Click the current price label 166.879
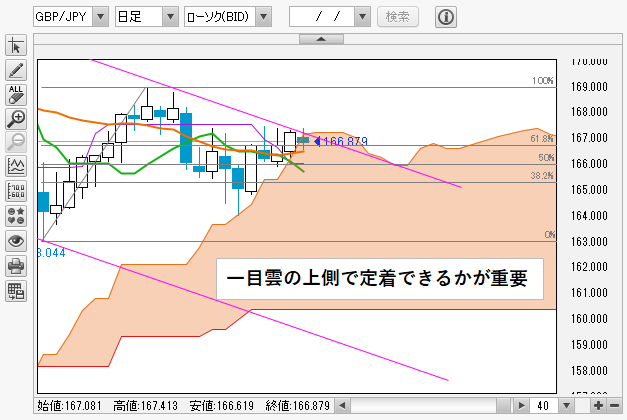 [x=345, y=141]
